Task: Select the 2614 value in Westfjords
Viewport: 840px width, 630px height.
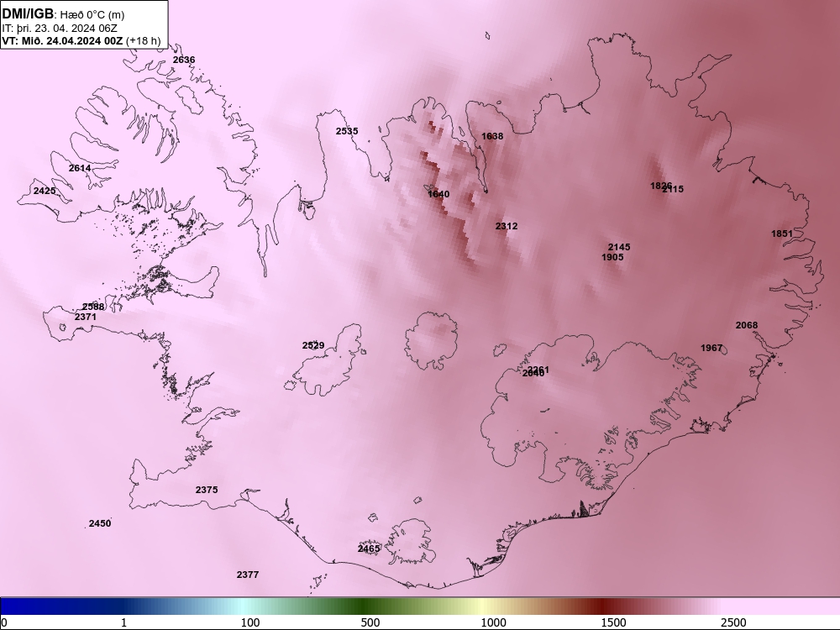Action: point(80,168)
